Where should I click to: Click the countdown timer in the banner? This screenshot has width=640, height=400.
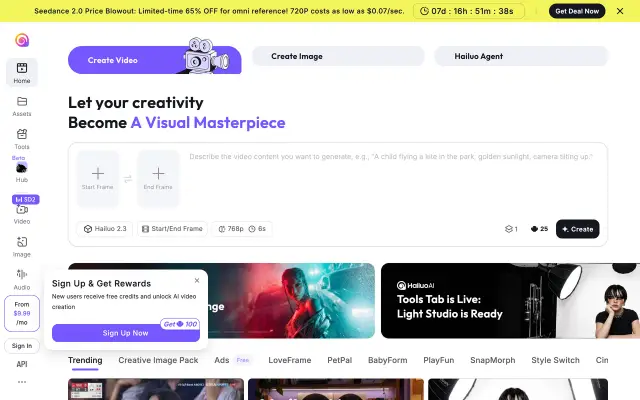click(x=469, y=11)
